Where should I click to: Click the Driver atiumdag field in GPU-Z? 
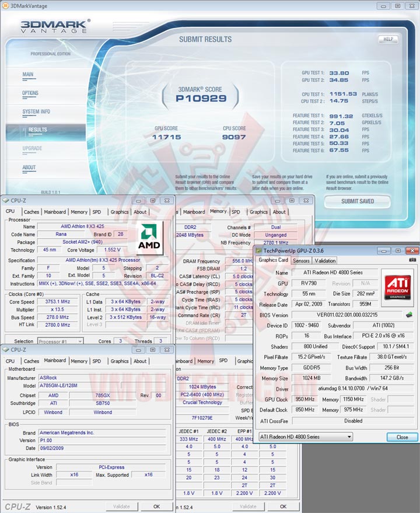coord(353,388)
